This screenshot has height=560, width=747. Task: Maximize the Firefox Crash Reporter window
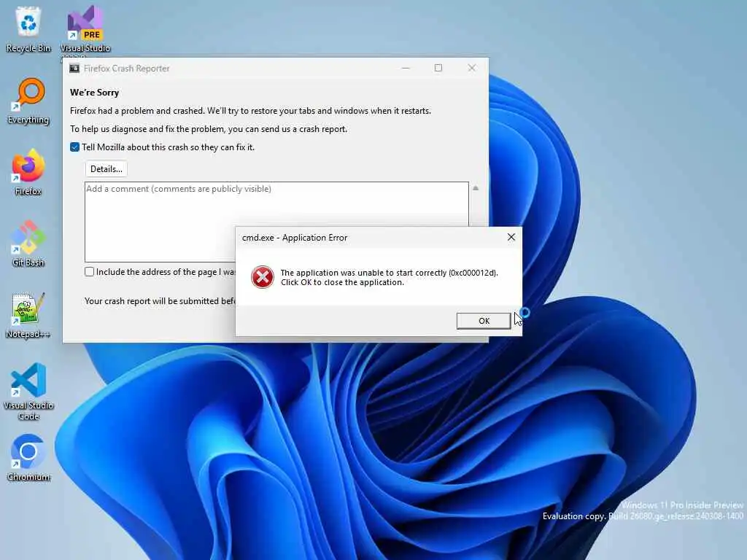pos(438,68)
